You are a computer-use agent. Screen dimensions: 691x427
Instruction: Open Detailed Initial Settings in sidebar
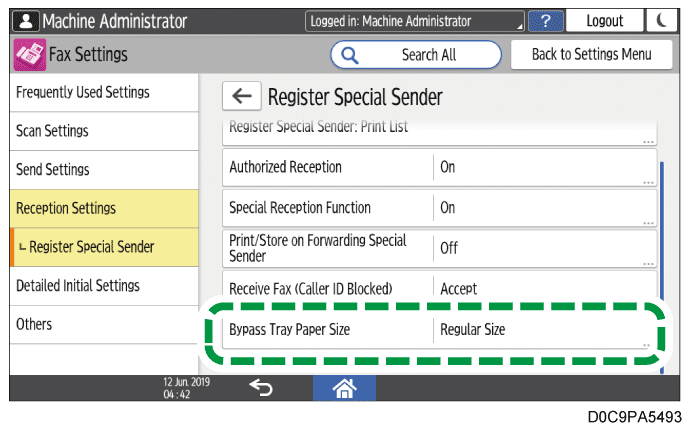[x=99, y=286]
